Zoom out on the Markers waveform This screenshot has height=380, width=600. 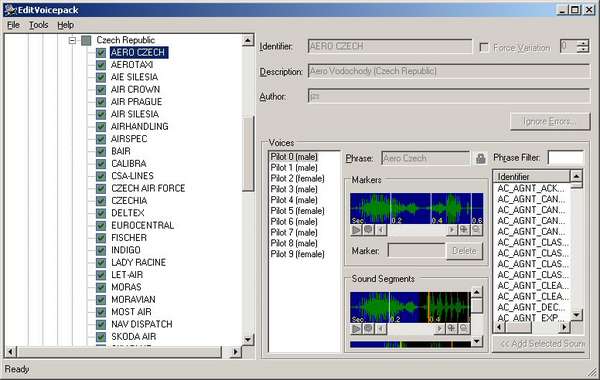(x=476, y=230)
